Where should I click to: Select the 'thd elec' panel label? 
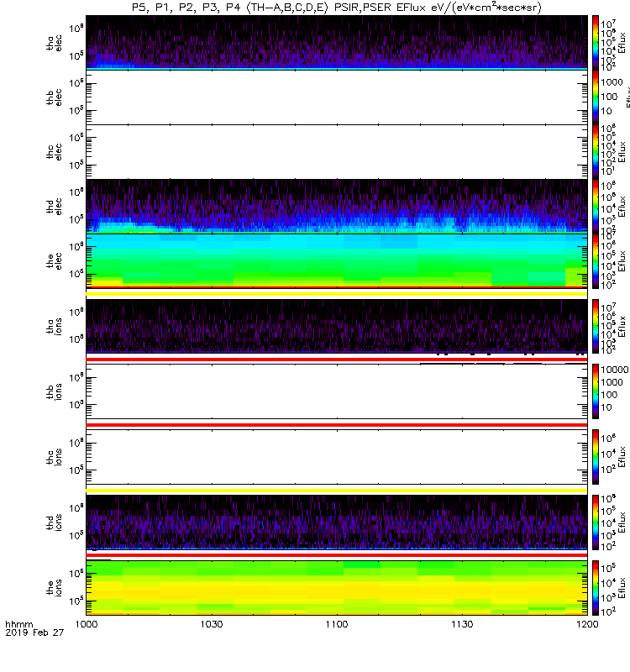55,207
